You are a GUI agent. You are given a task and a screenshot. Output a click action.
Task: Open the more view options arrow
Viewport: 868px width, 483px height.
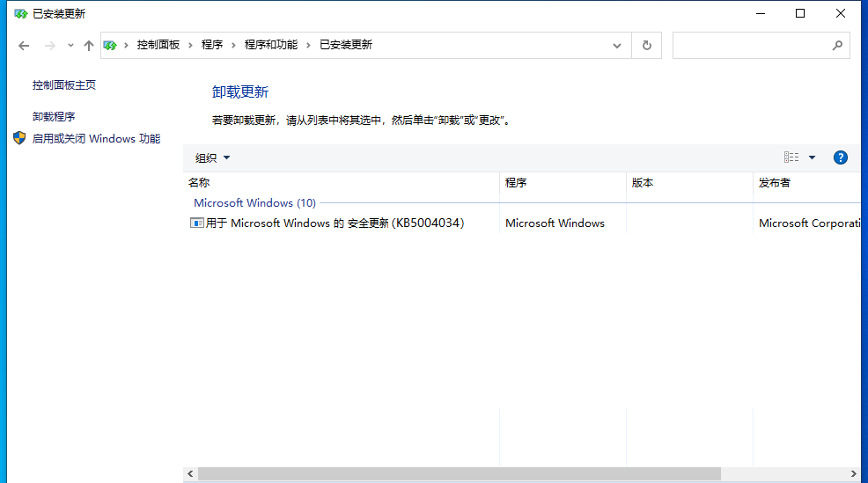tap(812, 157)
